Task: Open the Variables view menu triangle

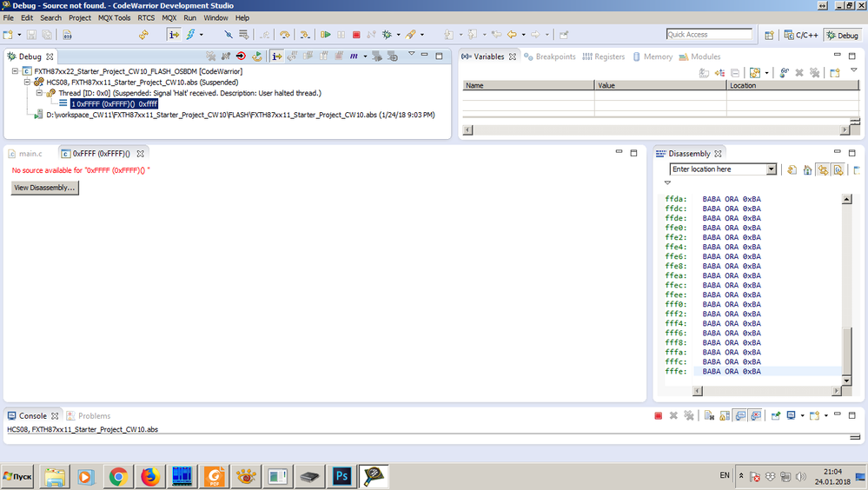Action: (853, 70)
